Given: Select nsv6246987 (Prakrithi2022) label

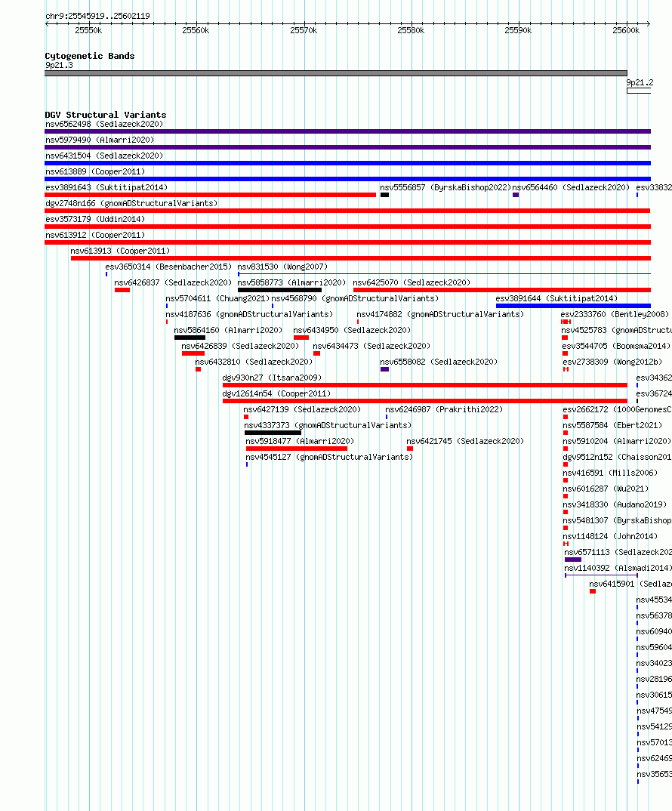Looking at the screenshot, I should pyautogui.click(x=444, y=409).
